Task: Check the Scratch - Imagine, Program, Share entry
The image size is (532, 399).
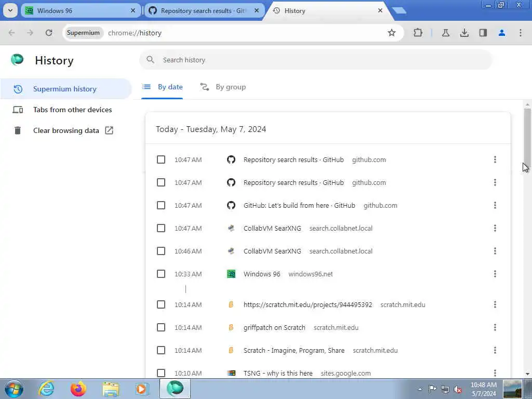Action: (161, 350)
